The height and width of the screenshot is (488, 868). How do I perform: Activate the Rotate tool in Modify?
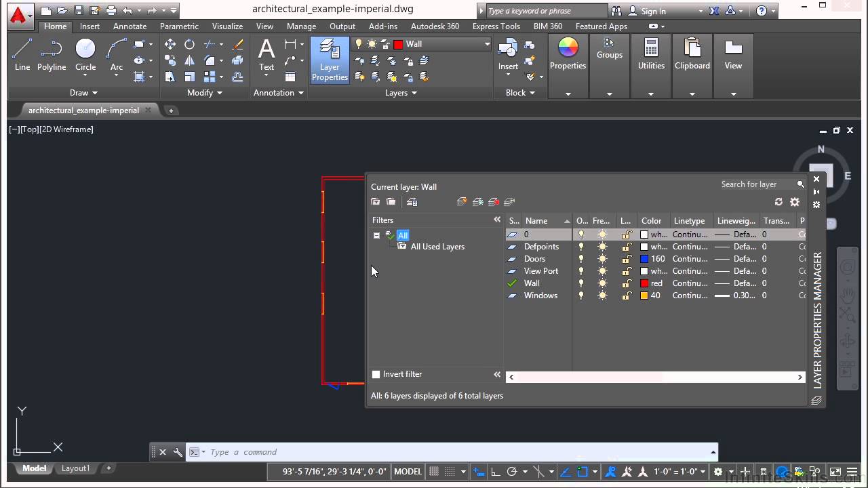coord(190,44)
